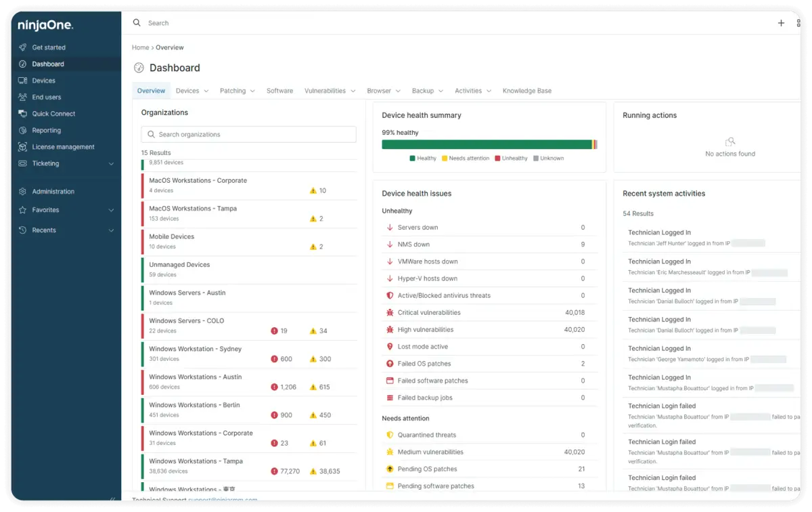
Task: Click warning icon for MacOS Workstations - Corporate
Action: pos(313,191)
